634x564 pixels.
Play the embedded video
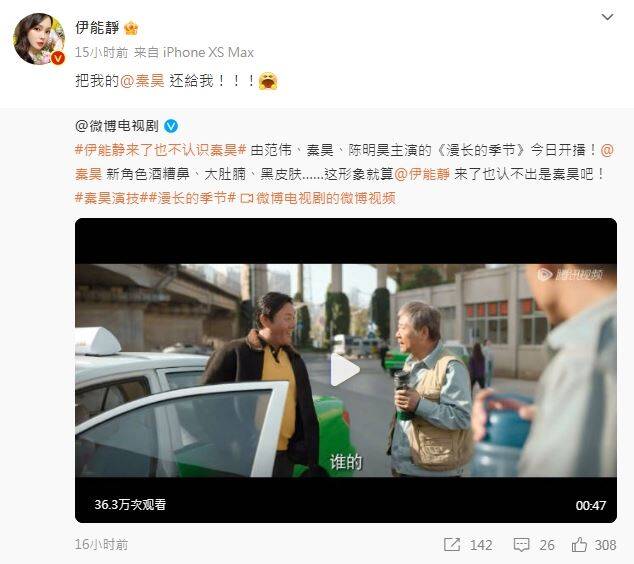[344, 370]
